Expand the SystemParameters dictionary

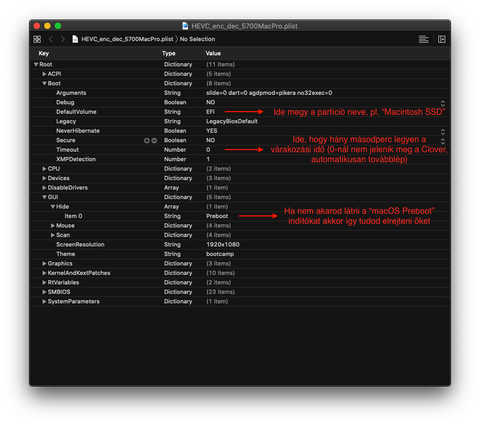44,302
